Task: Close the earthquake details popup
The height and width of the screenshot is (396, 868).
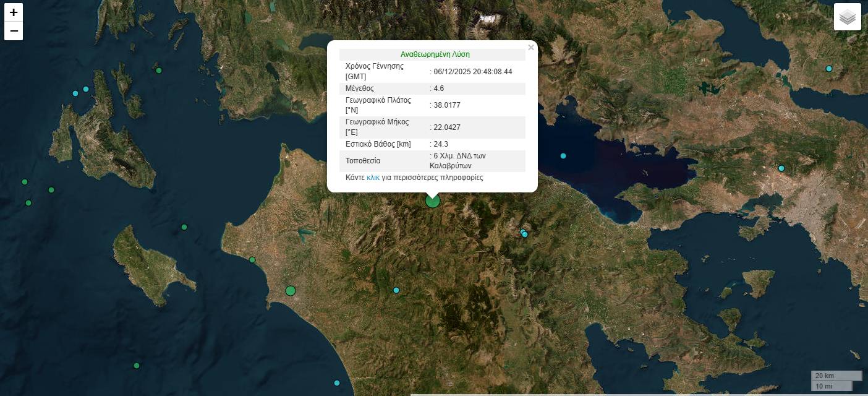Action: tap(531, 47)
